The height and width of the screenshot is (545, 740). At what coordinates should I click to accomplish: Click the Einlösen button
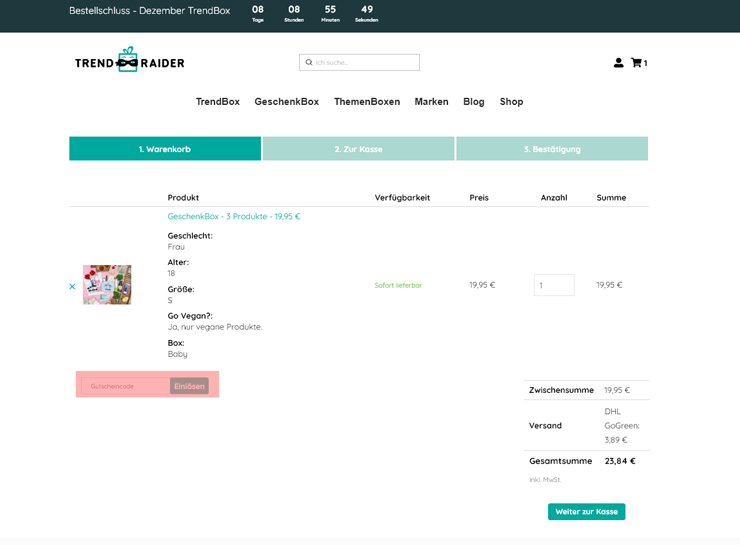tap(189, 386)
